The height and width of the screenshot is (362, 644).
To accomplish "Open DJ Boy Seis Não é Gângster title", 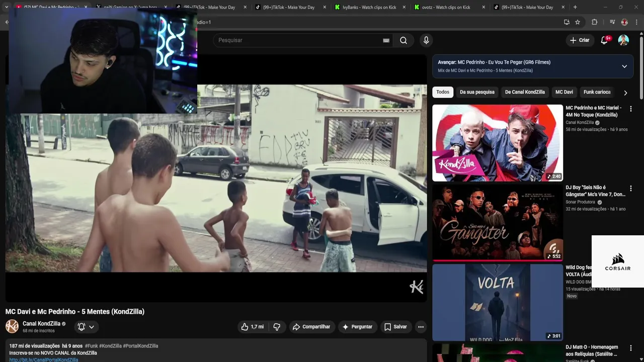I will pyautogui.click(x=595, y=191).
